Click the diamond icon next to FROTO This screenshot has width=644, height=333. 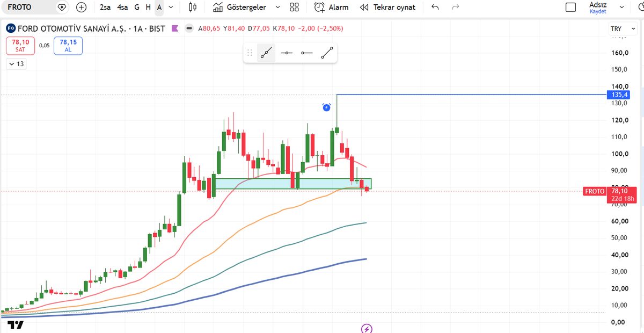pos(62,8)
